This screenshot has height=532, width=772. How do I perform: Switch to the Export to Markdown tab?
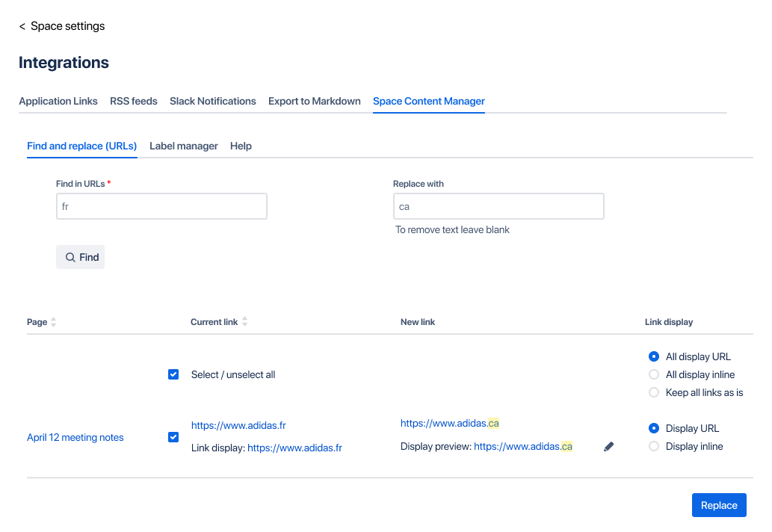click(x=314, y=101)
